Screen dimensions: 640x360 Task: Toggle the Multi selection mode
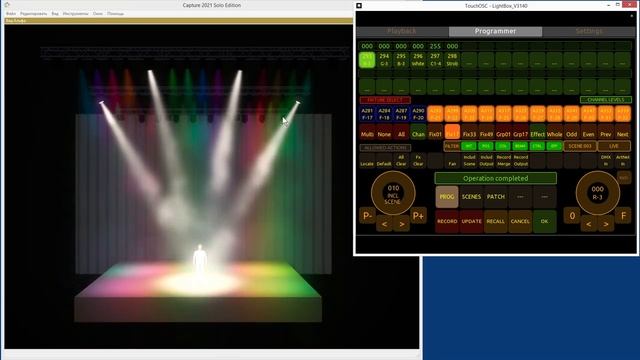(367, 133)
